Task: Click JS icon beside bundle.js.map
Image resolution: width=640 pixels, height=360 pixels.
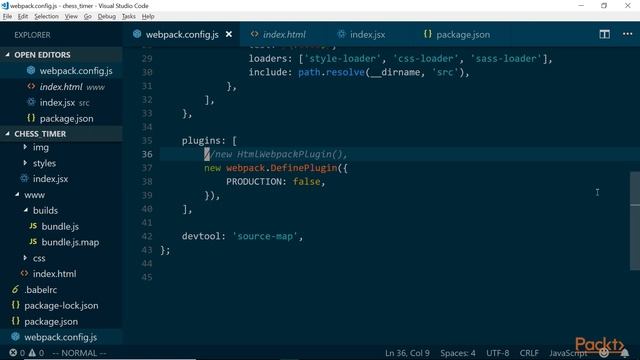Action: (x=33, y=242)
